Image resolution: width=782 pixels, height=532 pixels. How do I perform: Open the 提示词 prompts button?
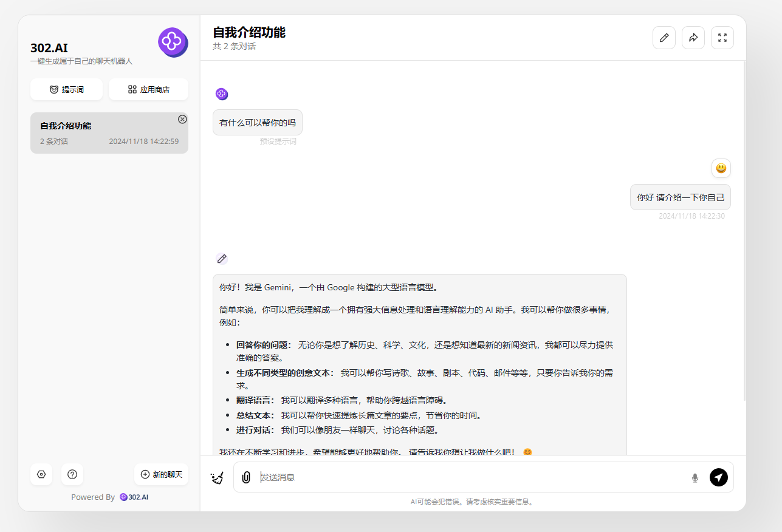[67, 89]
